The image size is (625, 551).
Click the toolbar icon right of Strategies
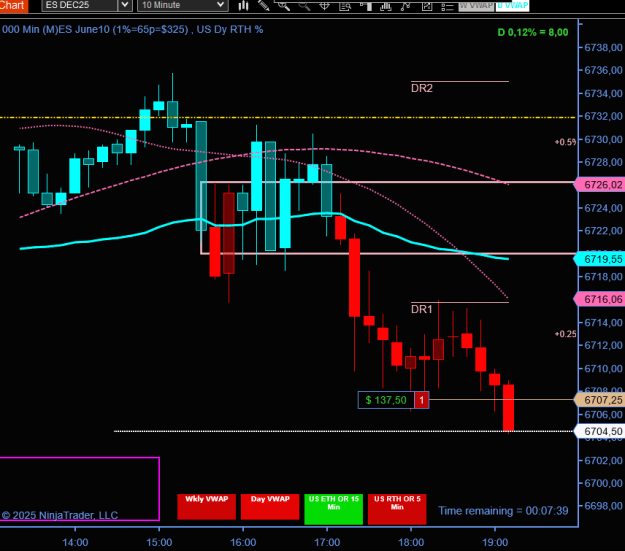[x=427, y=6]
